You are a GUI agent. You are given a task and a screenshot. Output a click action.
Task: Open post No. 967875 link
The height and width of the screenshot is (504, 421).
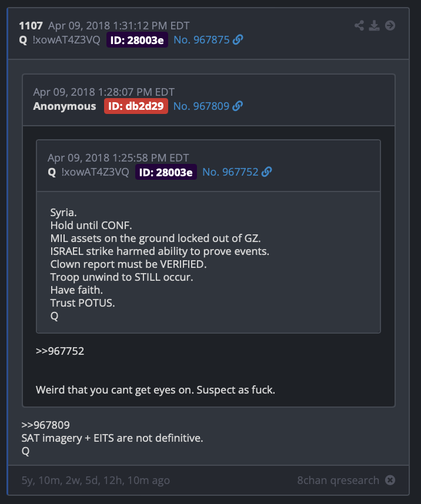[x=202, y=40]
